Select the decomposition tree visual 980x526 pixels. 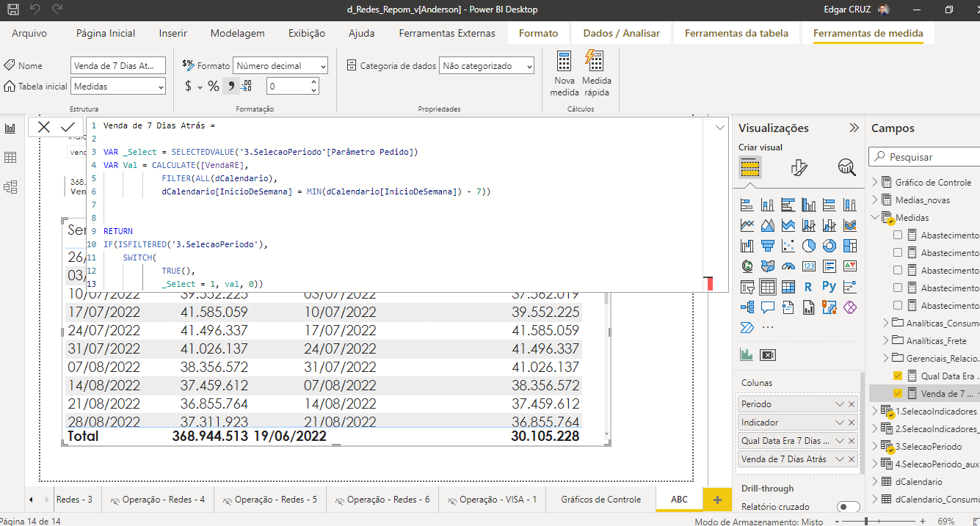pos(747,307)
